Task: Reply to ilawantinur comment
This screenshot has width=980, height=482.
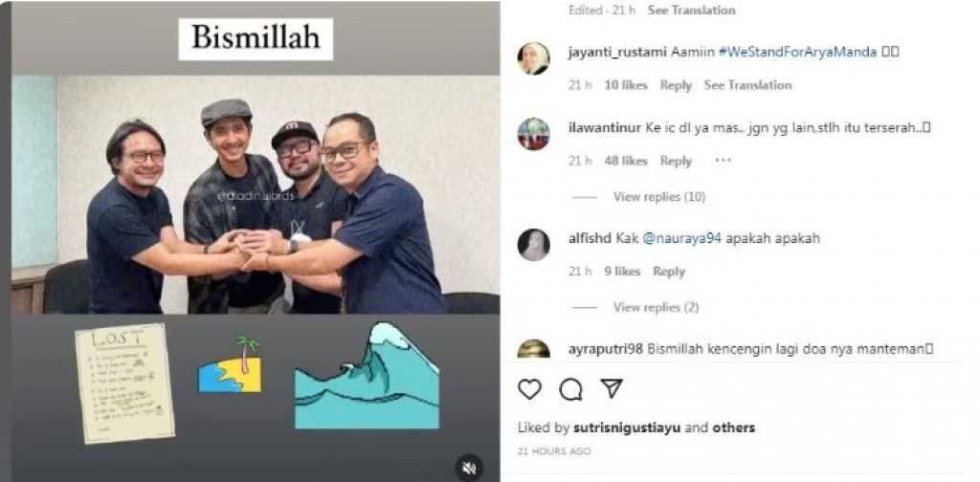Action: tap(676, 161)
